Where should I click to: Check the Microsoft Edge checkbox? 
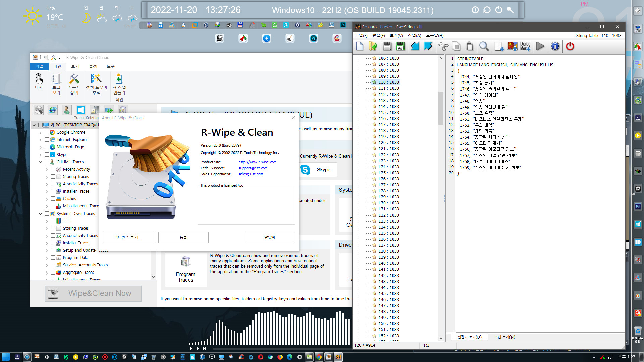pyautogui.click(x=47, y=147)
